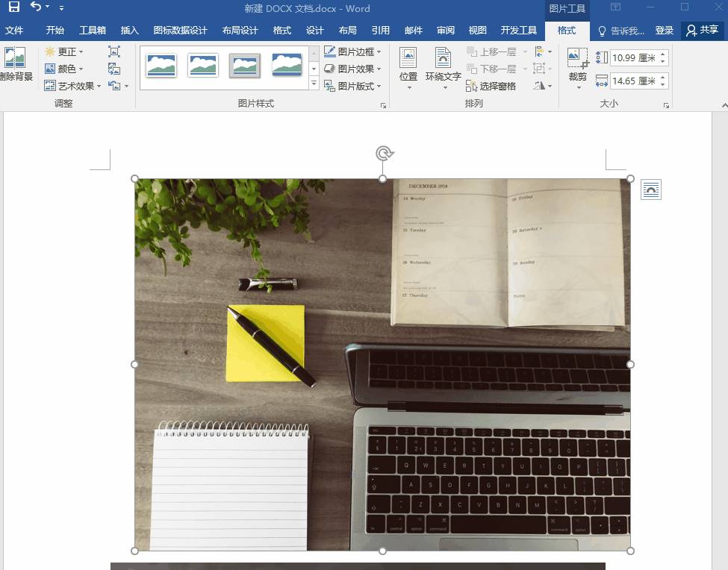Screen dimensions: 728x570
Task: Click the 登录 button
Action: click(664, 30)
